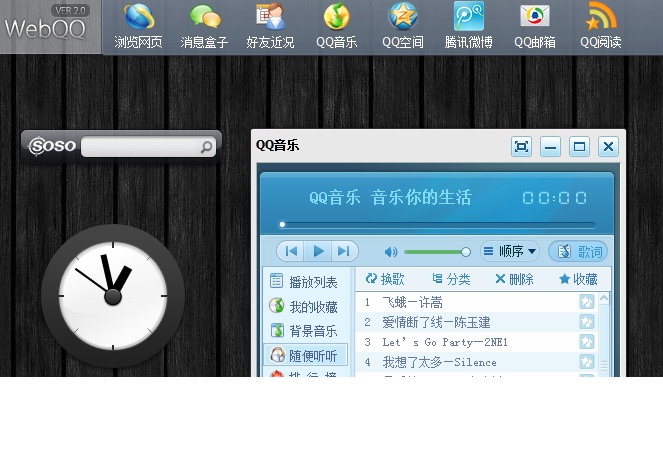The height and width of the screenshot is (460, 663).
Task: Select 随便听听 in the sidebar
Action: (x=306, y=355)
